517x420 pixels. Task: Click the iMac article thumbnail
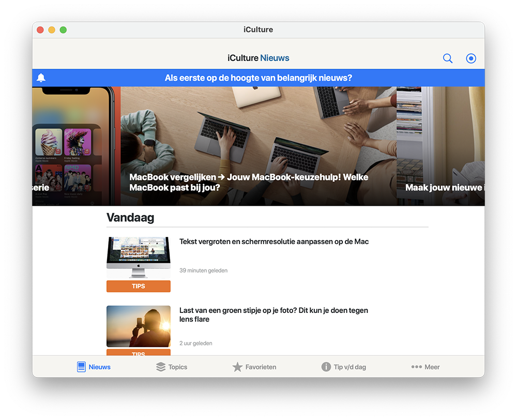click(x=139, y=258)
